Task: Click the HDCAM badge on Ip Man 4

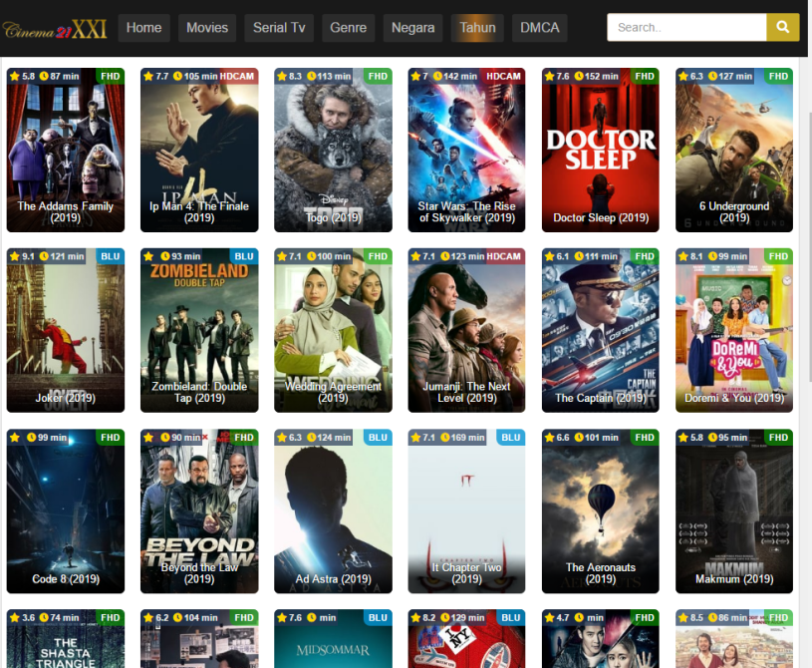Action: pyautogui.click(x=237, y=76)
